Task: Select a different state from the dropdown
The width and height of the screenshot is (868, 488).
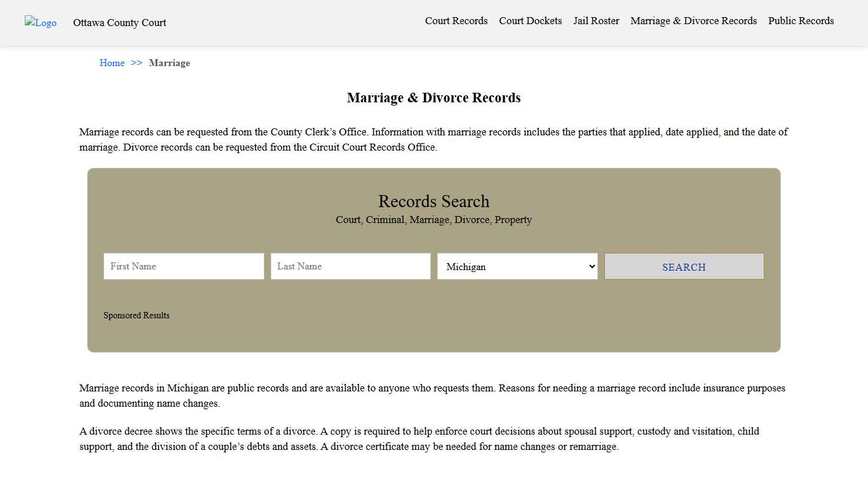Action: tap(517, 266)
